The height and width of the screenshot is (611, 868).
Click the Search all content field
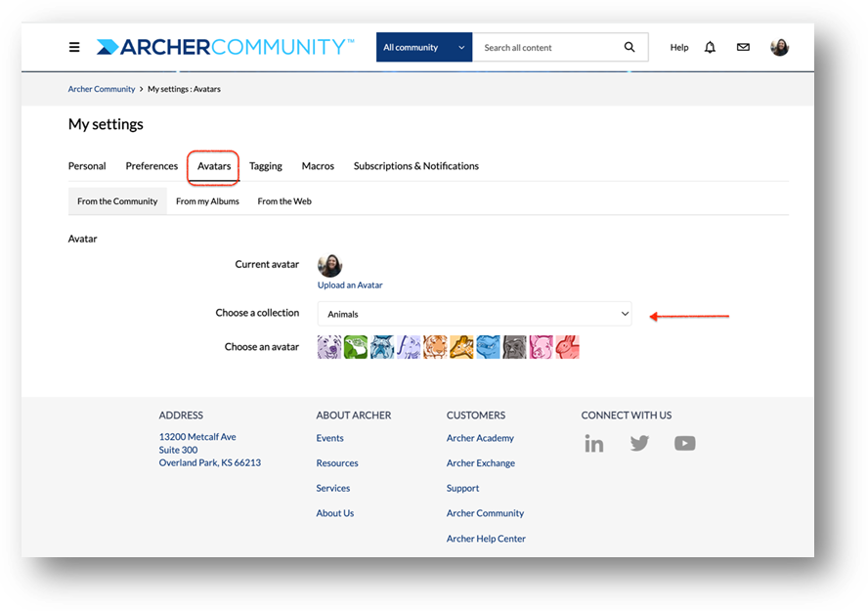tap(548, 47)
